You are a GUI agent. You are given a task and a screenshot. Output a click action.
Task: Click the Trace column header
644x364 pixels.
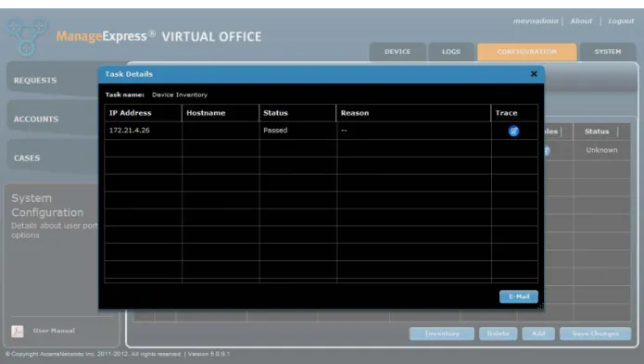coord(514,113)
